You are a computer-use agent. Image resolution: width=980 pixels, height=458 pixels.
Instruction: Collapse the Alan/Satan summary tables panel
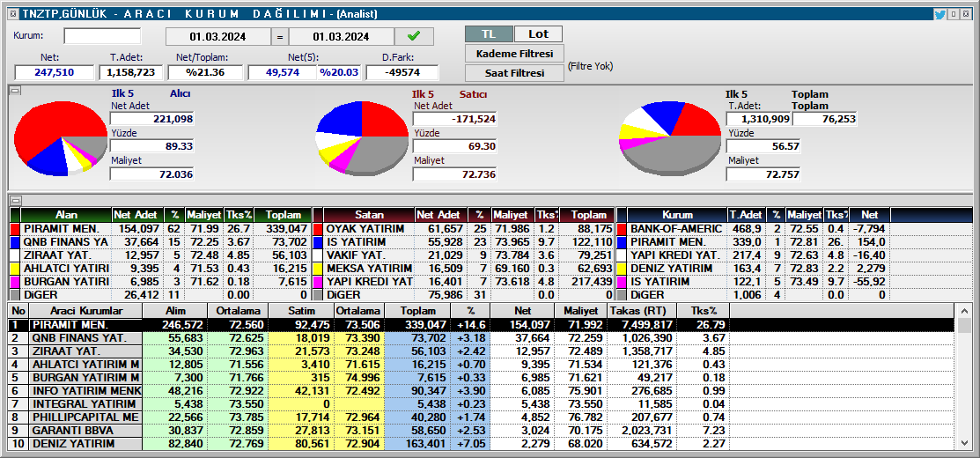pos(16,201)
